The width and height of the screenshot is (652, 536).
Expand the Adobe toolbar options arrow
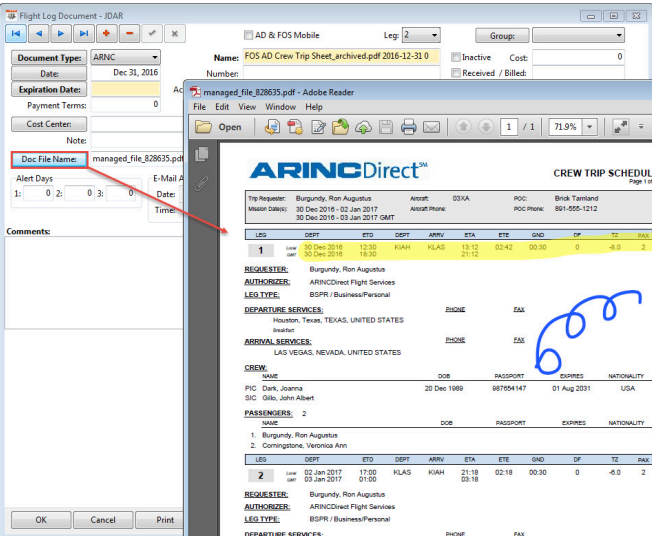[x=641, y=126]
